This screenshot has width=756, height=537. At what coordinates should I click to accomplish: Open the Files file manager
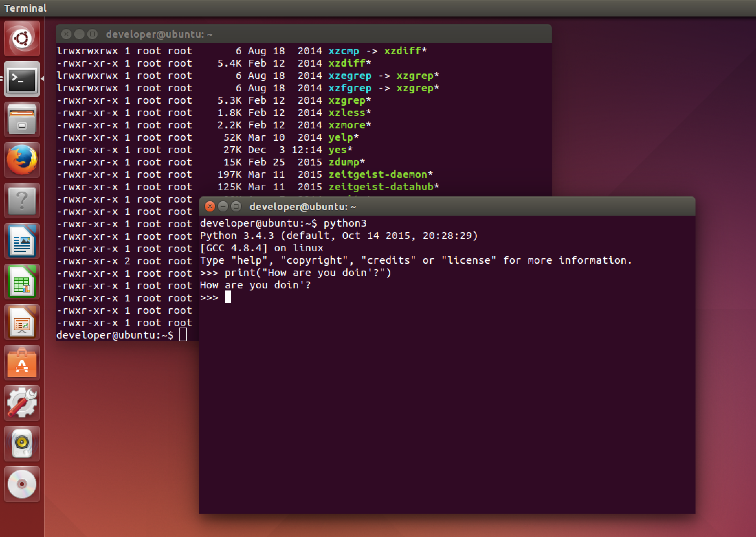[x=22, y=120]
